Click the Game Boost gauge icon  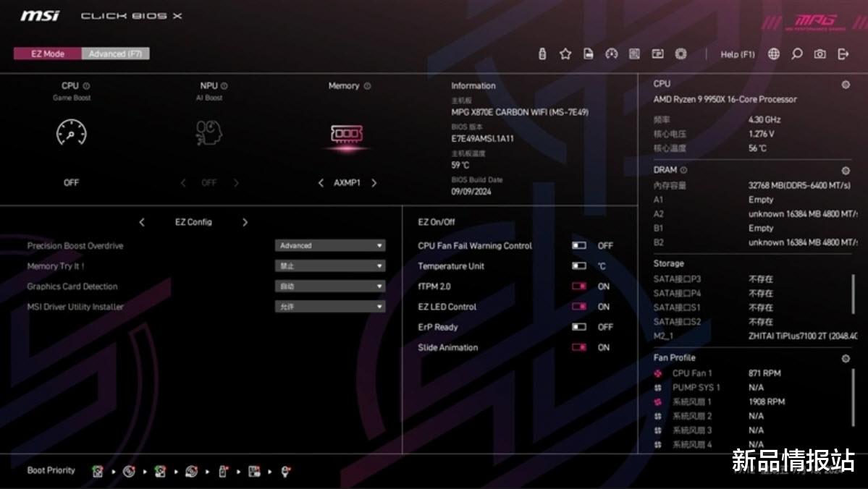pyautogui.click(x=72, y=133)
